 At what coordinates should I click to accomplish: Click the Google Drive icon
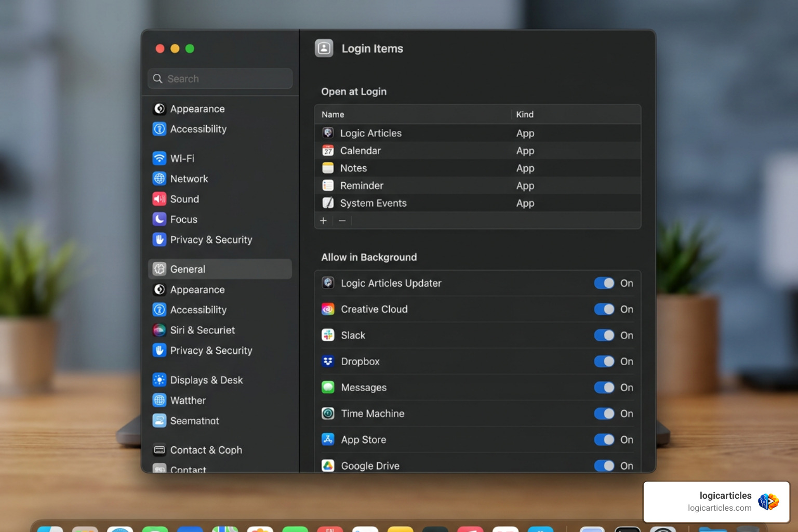pos(328,465)
